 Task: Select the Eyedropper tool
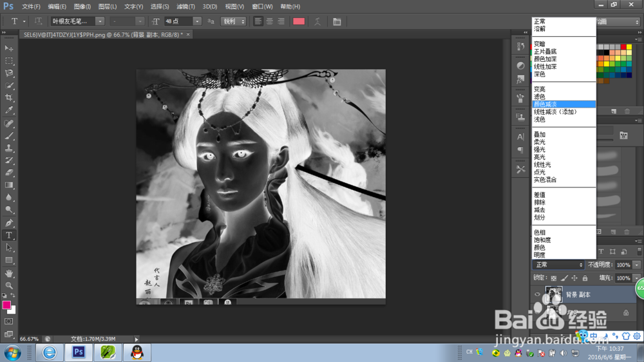[8, 110]
